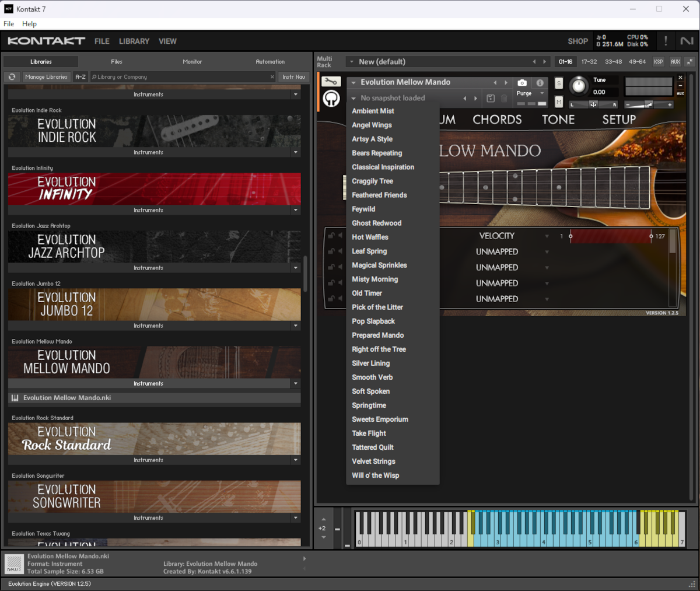Minimize the instrument with minus icon

pyautogui.click(x=680, y=86)
